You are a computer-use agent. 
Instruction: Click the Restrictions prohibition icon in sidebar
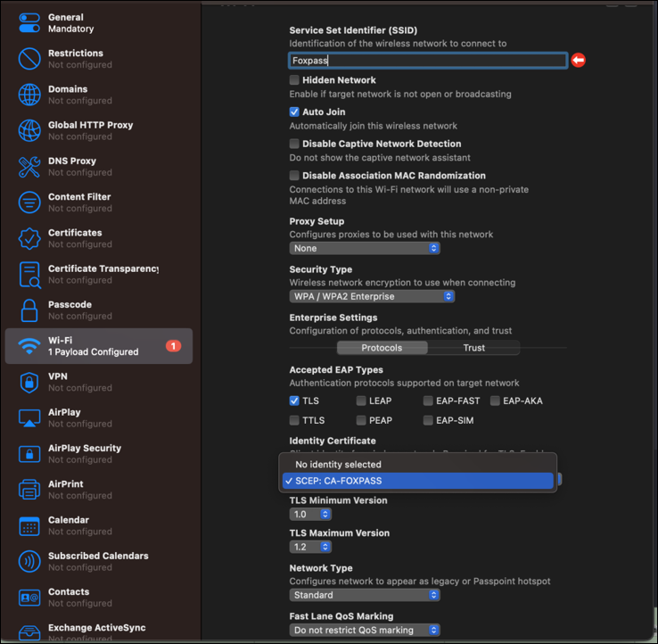coord(29,59)
